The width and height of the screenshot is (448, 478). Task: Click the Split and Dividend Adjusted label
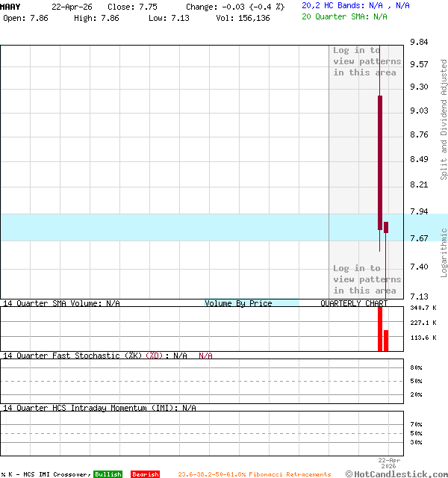click(444, 119)
